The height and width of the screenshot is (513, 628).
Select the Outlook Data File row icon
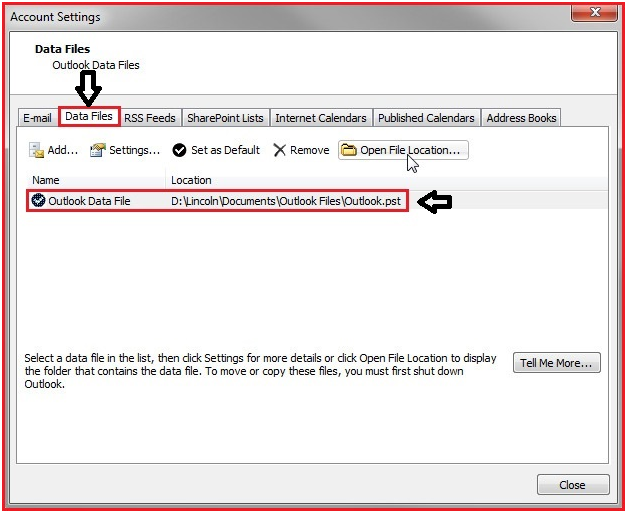coord(38,200)
